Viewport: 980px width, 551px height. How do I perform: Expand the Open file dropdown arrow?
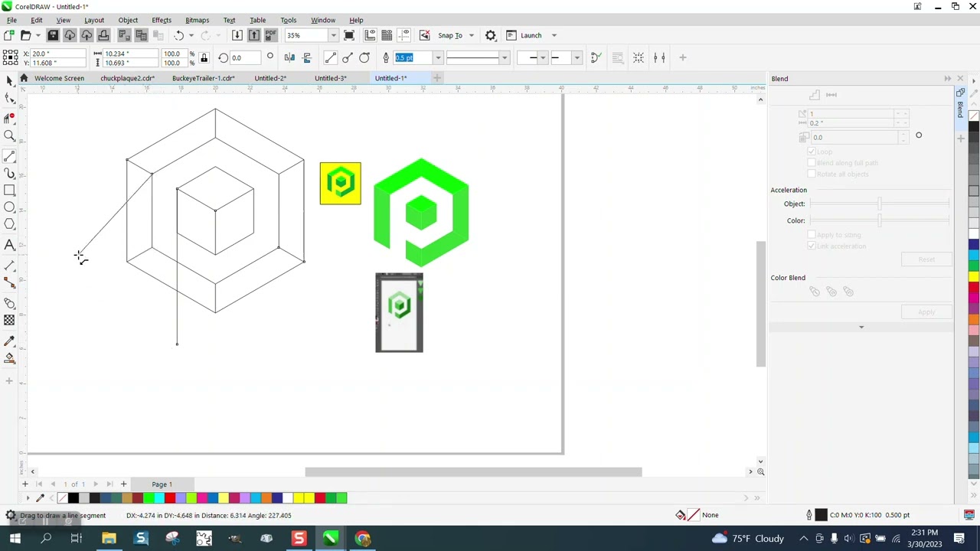tap(38, 35)
